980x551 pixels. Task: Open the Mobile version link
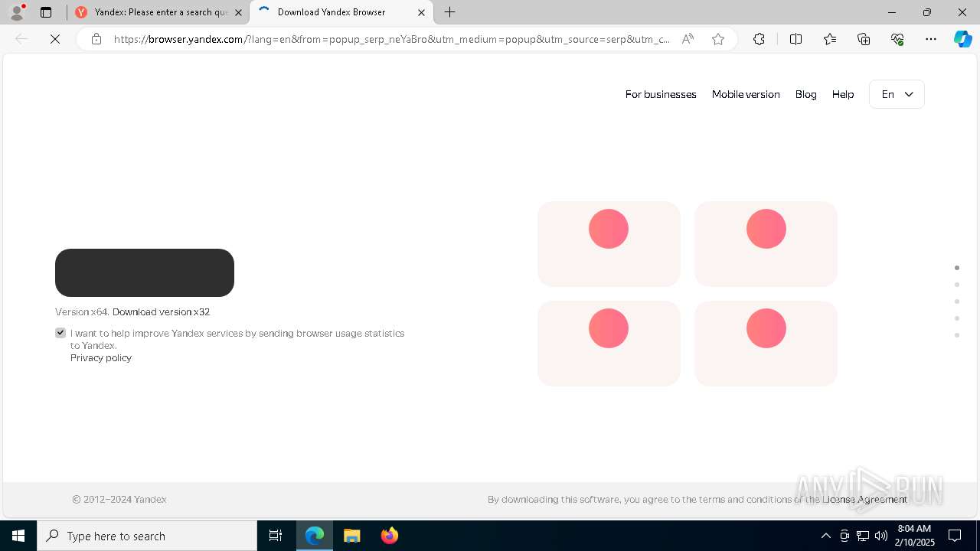pyautogui.click(x=746, y=94)
